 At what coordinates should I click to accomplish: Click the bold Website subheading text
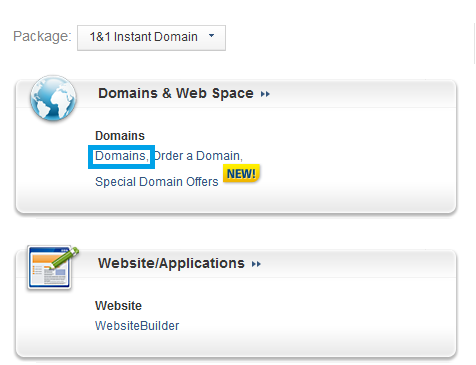pyautogui.click(x=118, y=306)
